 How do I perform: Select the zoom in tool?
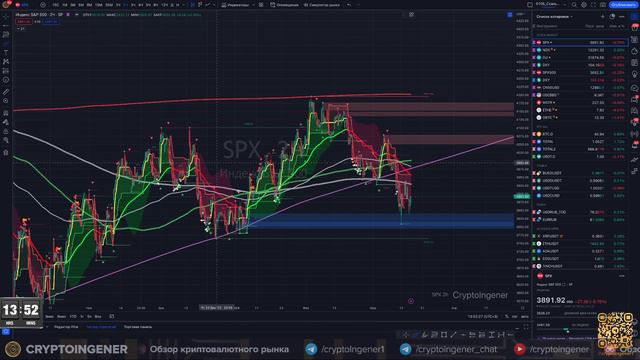point(6,100)
